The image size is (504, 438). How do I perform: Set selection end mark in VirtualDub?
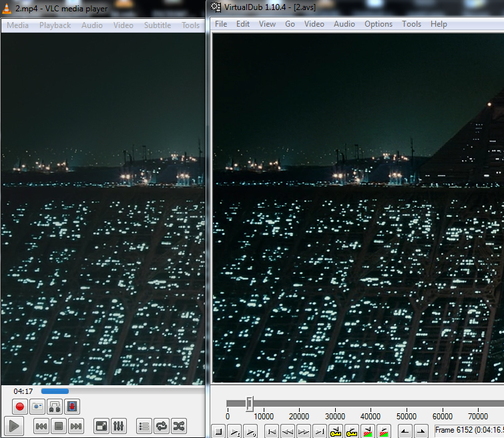click(421, 431)
